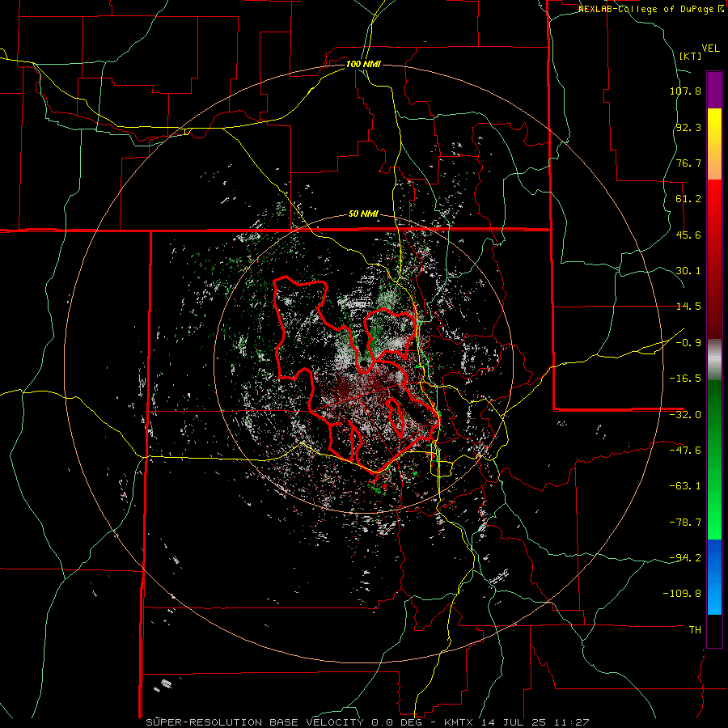Click the -16.5 scale value

685,379
